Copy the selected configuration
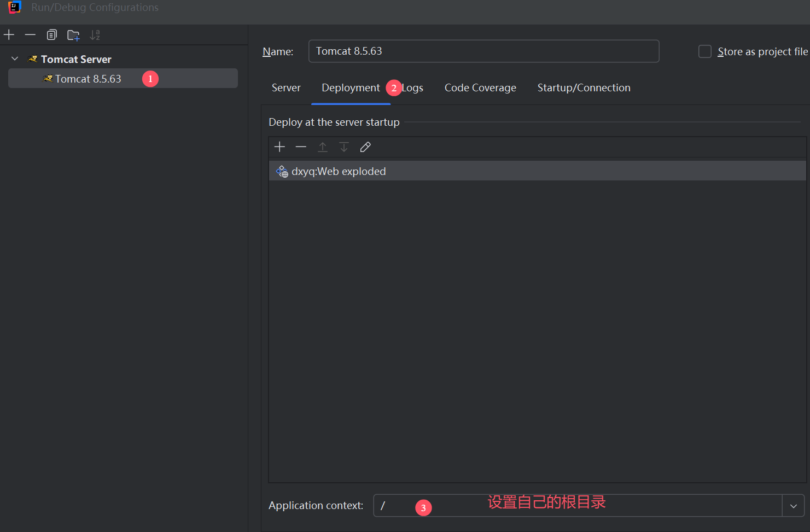810x532 pixels. point(51,35)
